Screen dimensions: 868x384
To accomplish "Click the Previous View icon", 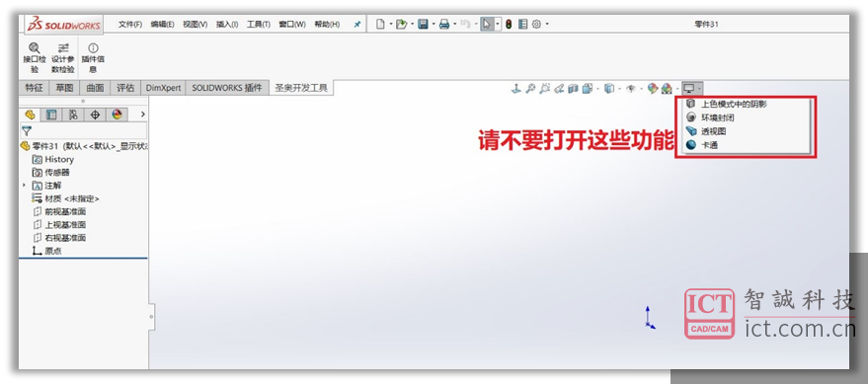I will point(559,88).
